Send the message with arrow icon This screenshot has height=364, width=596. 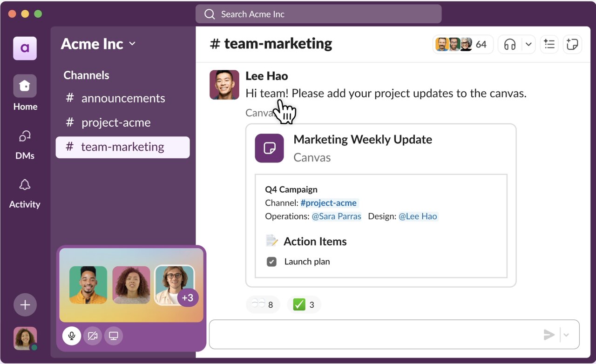point(549,334)
